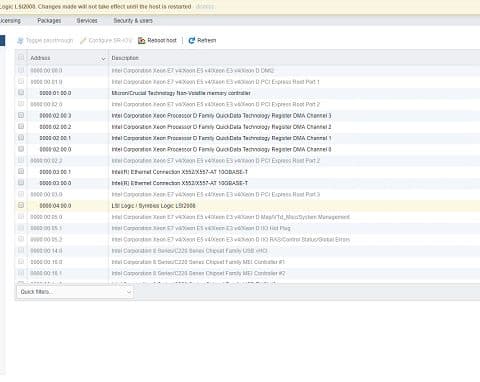
Task: Switch to the Packages tab
Action: pos(49,20)
